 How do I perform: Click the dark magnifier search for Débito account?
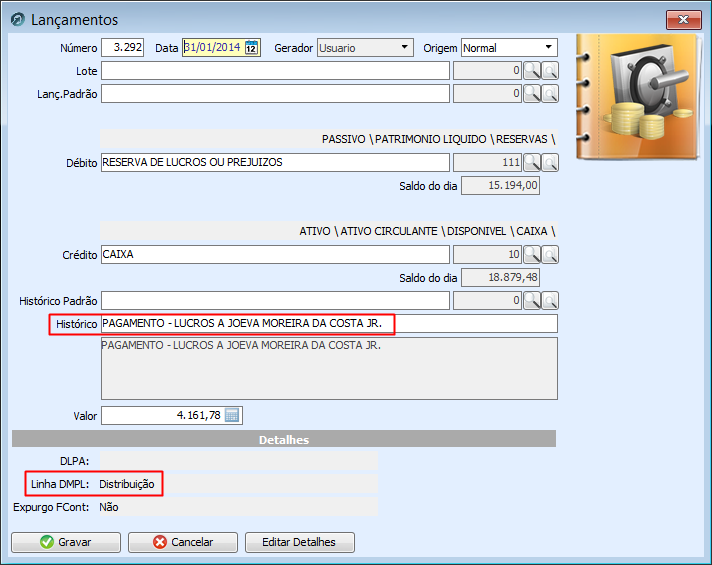(532, 163)
